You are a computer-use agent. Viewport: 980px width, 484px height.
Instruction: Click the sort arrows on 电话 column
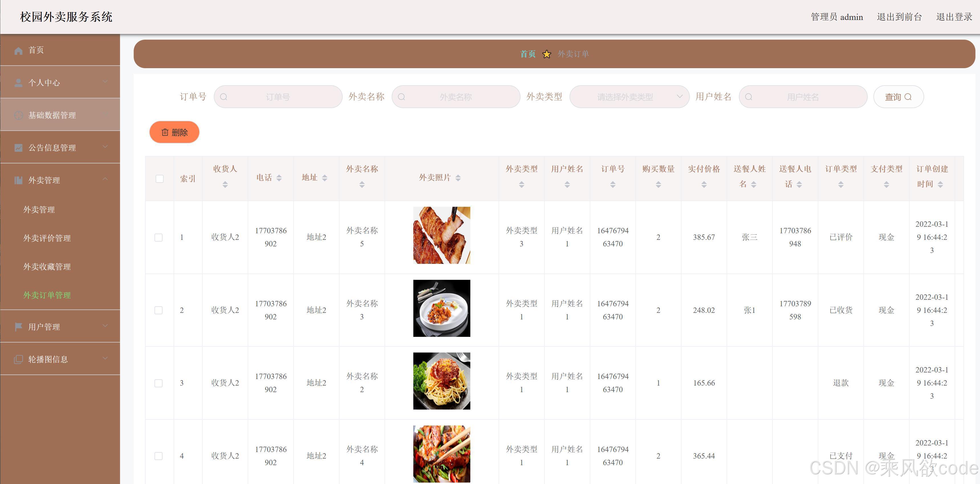point(279,178)
